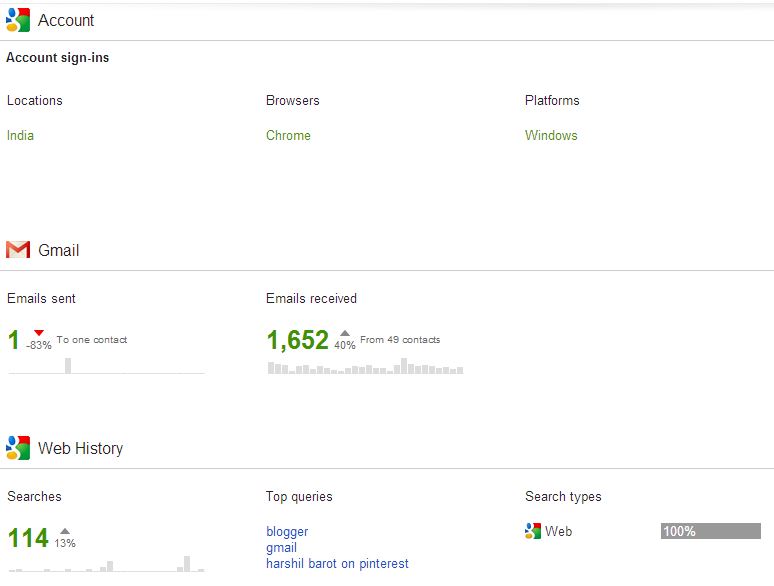Open harshil barot on pinterest query
This screenshot has height=586, width=774.
(x=337, y=563)
